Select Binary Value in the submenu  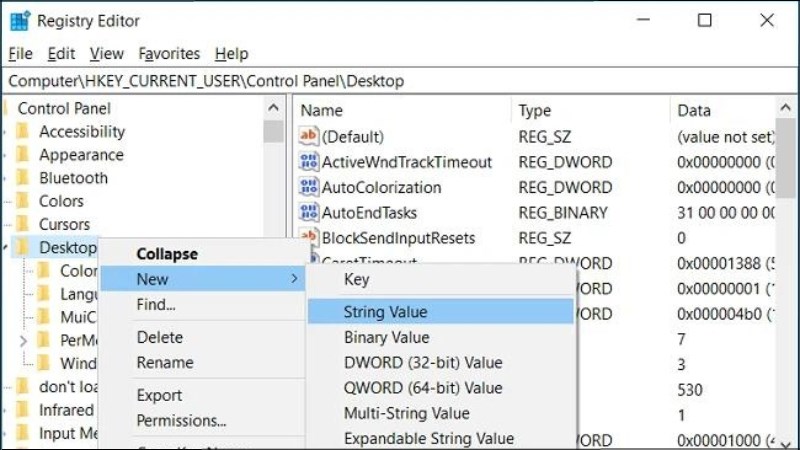pos(441,337)
